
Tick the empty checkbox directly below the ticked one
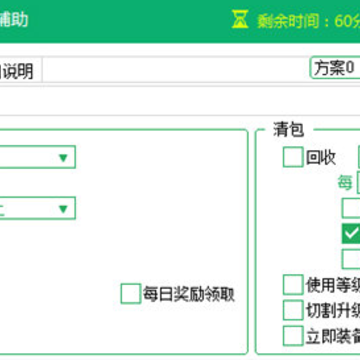351,259
